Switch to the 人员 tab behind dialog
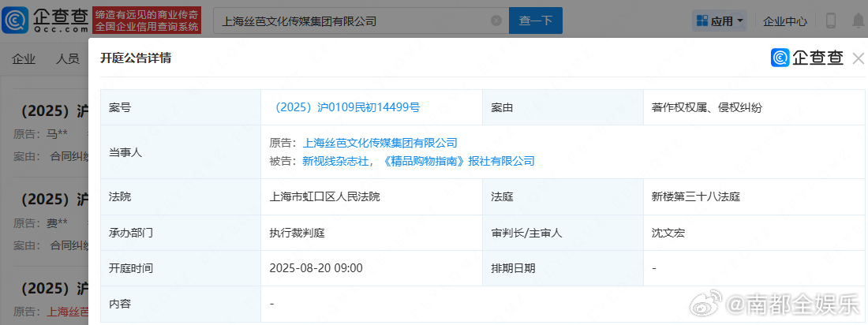Screen dimensions: 868x325 pyautogui.click(x=68, y=59)
